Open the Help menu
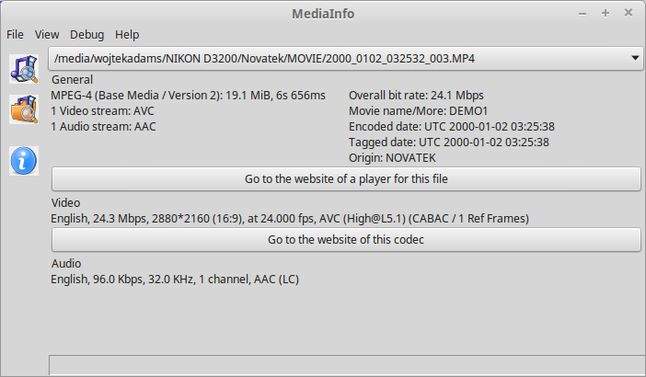Viewport: 646px width, 377px height. click(127, 35)
